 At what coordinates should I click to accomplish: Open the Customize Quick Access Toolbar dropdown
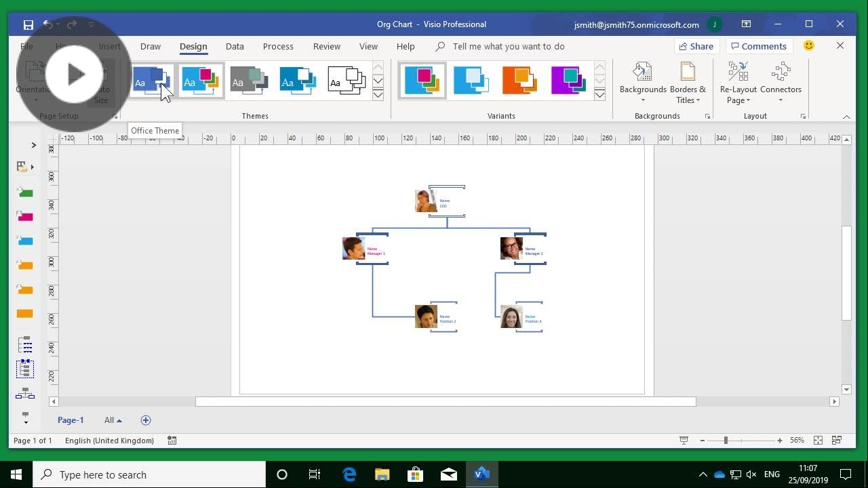pos(91,25)
